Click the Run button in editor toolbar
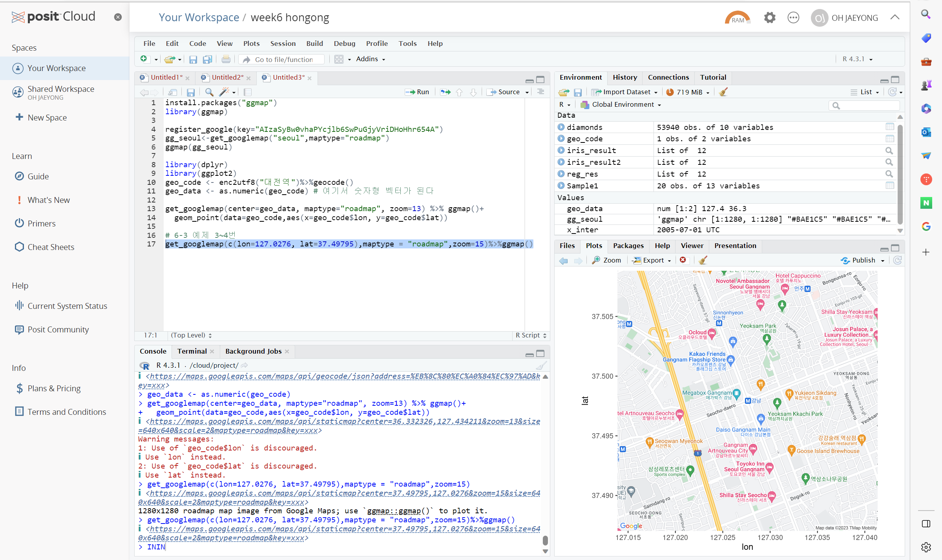This screenshot has width=942, height=560. pyautogui.click(x=418, y=92)
